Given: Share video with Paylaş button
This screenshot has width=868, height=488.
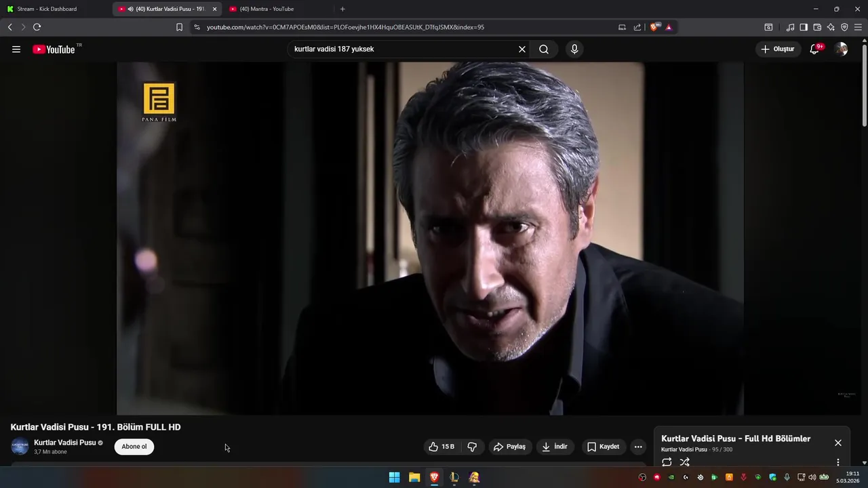Looking at the screenshot, I should point(509,447).
